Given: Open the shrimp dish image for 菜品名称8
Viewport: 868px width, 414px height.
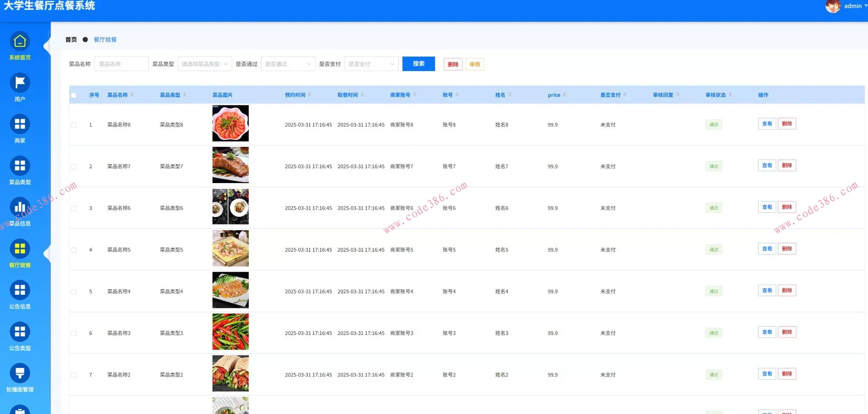Looking at the screenshot, I should click(231, 123).
